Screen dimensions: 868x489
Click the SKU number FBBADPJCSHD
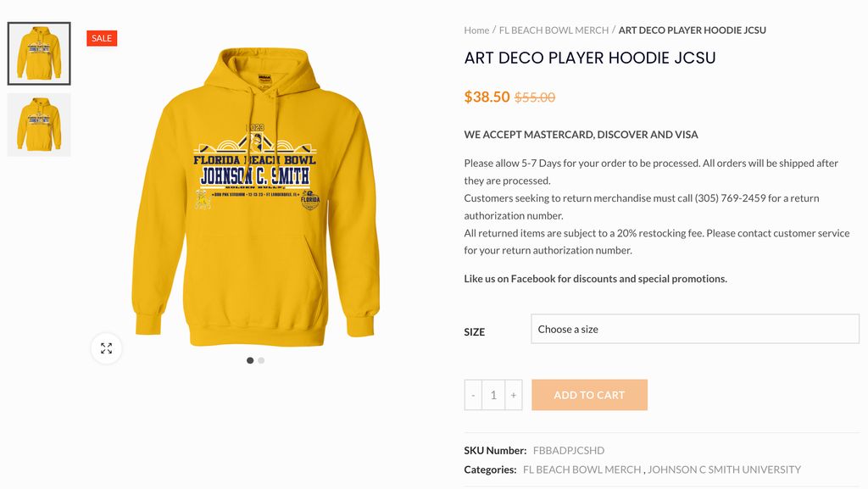click(569, 451)
